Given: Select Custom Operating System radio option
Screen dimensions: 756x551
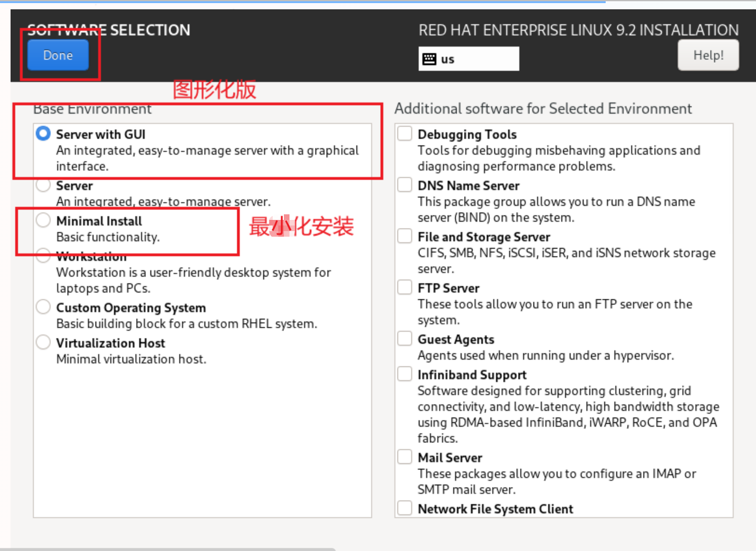Looking at the screenshot, I should tap(43, 307).
